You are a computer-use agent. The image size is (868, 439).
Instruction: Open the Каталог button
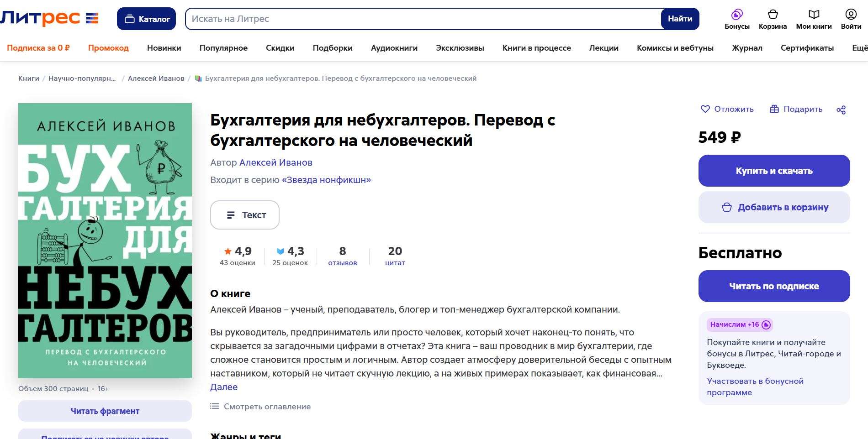146,19
